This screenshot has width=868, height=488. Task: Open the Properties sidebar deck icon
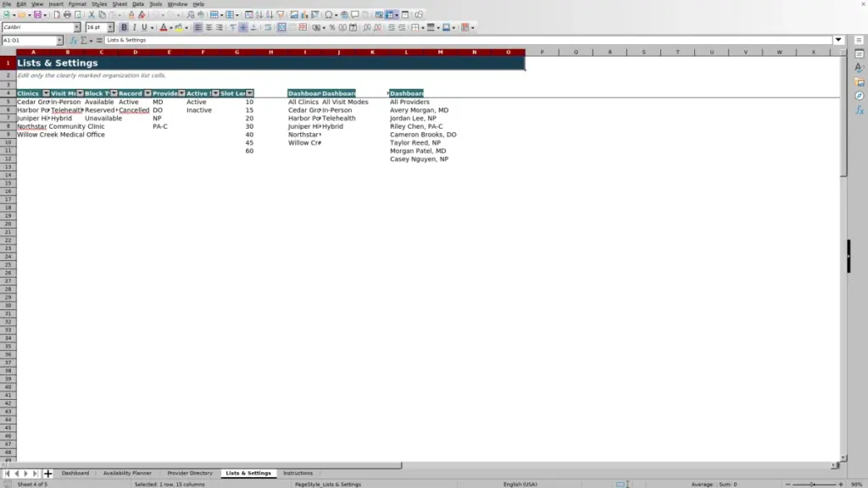coord(860,54)
